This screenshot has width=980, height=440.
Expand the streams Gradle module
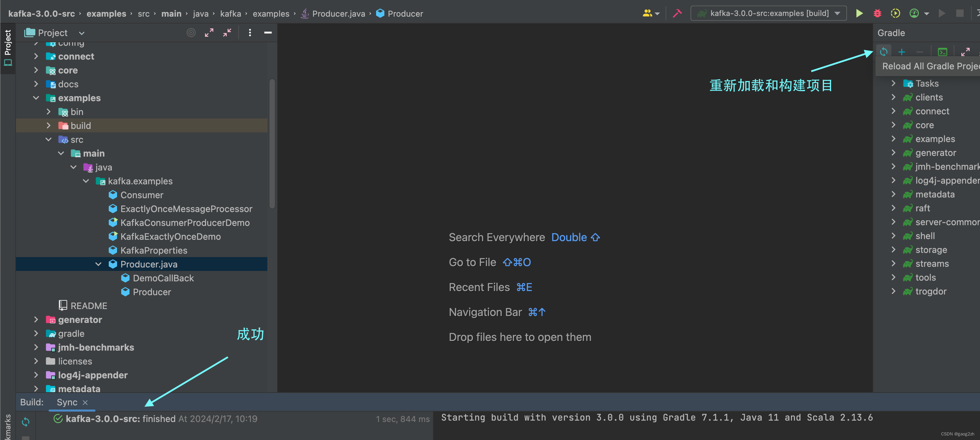click(x=894, y=263)
